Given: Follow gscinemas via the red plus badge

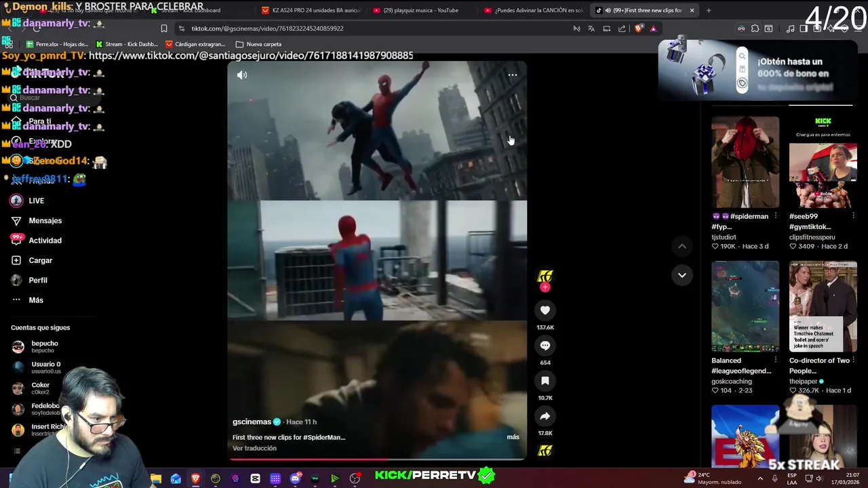Looking at the screenshot, I should 545,287.
